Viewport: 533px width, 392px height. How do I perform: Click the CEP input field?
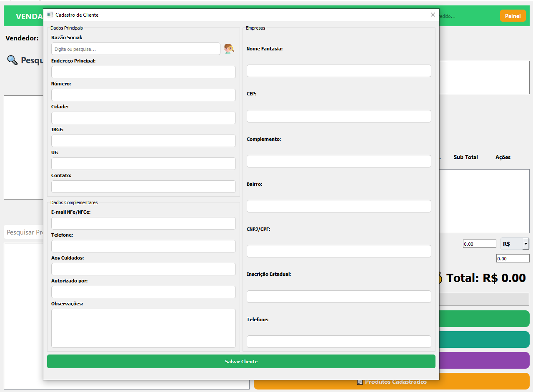(339, 116)
